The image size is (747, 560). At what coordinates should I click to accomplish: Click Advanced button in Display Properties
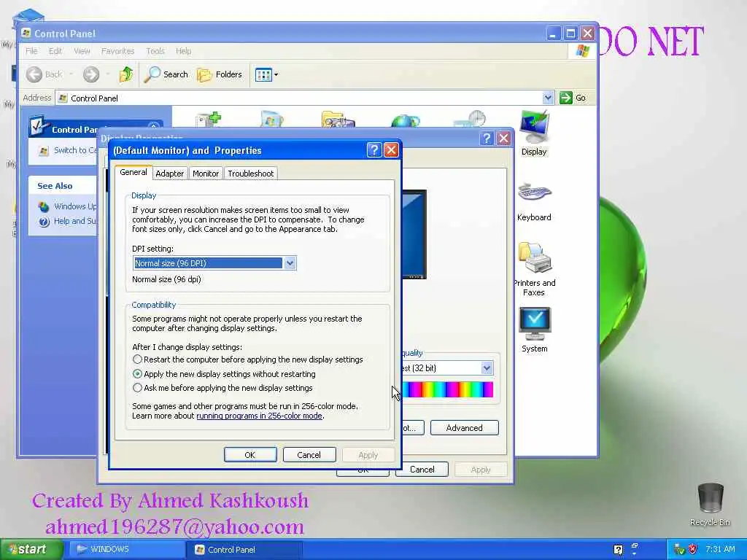(x=465, y=427)
